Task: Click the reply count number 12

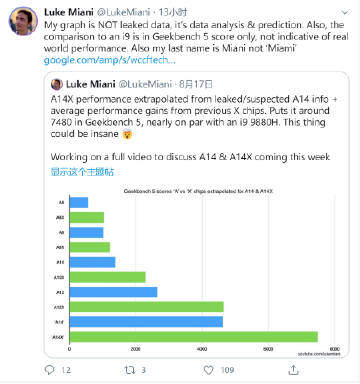Action: point(66,370)
